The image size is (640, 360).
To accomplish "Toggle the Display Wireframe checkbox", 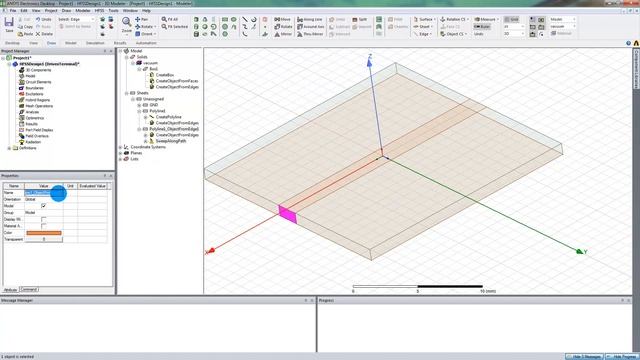I will 44,219.
